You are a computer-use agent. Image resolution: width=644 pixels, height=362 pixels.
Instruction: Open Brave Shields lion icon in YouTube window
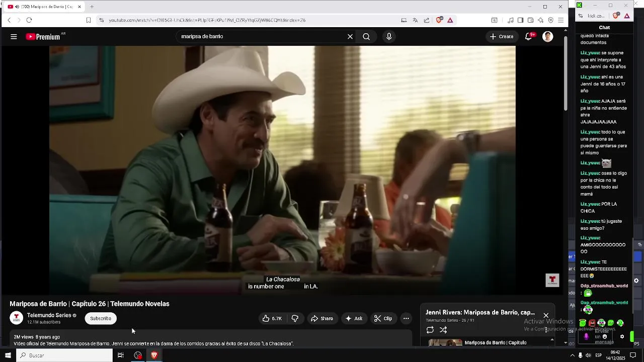click(439, 20)
